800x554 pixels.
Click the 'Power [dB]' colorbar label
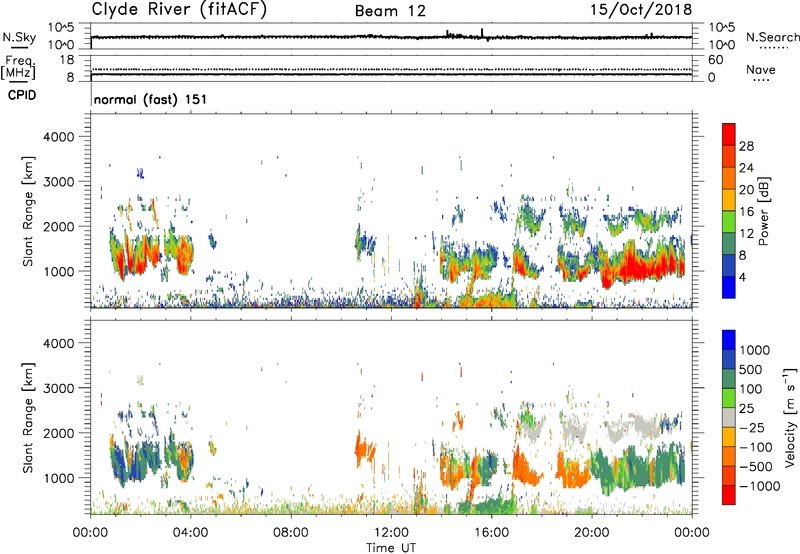(x=763, y=211)
